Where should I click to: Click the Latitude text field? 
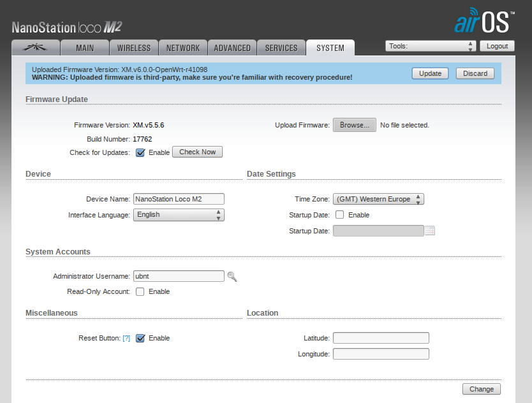381,338
